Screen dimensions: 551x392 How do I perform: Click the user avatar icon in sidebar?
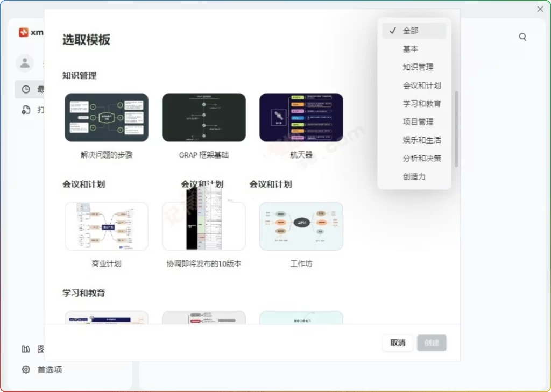coord(25,63)
